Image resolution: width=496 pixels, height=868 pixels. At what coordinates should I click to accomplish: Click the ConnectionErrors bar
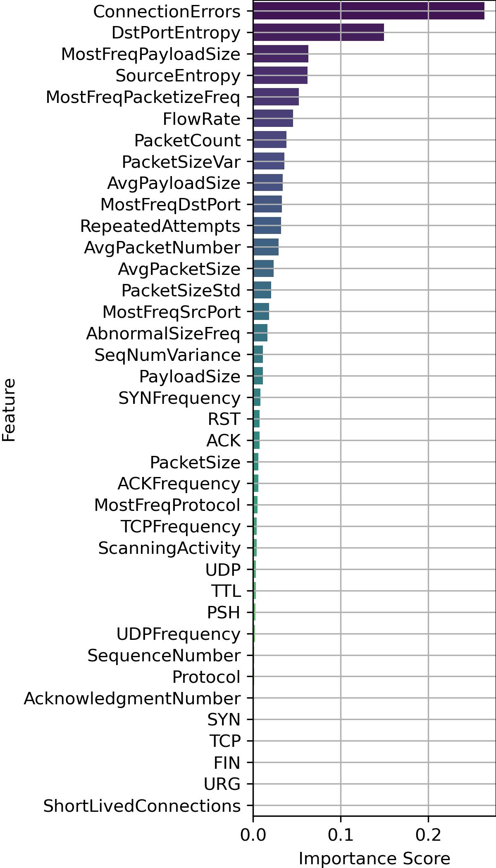(x=368, y=11)
